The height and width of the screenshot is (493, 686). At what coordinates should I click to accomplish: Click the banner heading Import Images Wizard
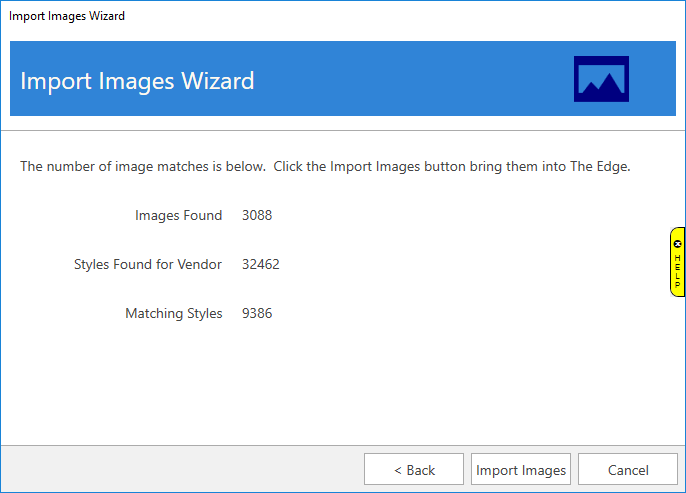point(137,80)
